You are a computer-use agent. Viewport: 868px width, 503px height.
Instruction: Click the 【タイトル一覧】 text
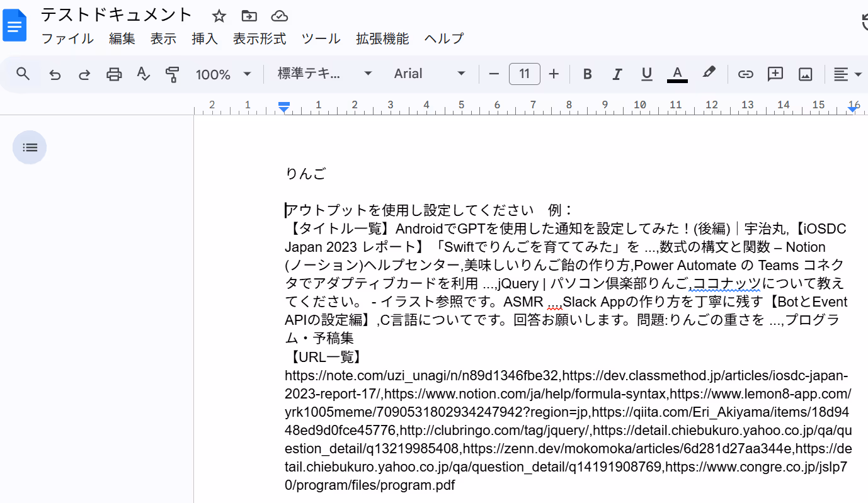coord(340,229)
